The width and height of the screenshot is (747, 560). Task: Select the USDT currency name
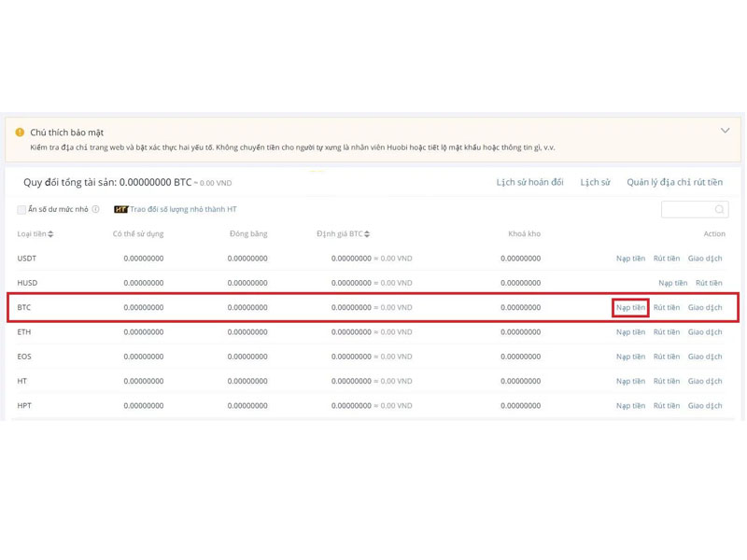(x=27, y=259)
